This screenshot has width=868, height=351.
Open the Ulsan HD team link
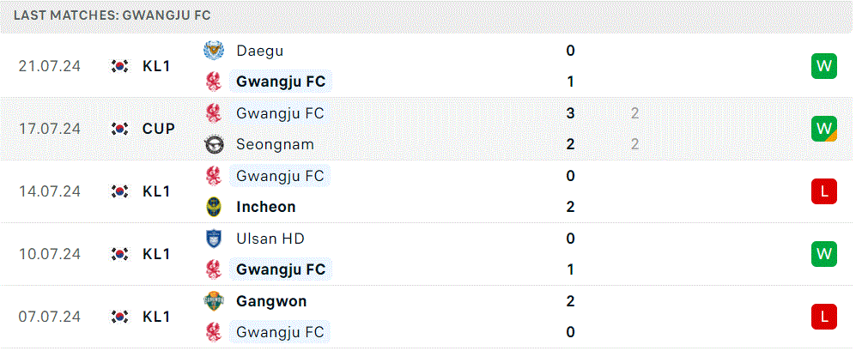pyautogui.click(x=270, y=239)
